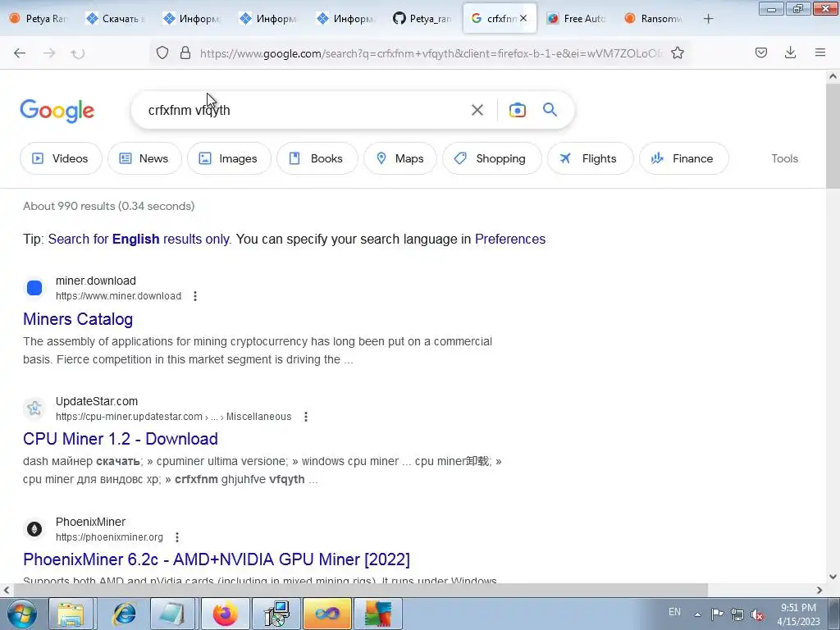Open the CPU Miner 1.2 - Download link

[x=120, y=440]
